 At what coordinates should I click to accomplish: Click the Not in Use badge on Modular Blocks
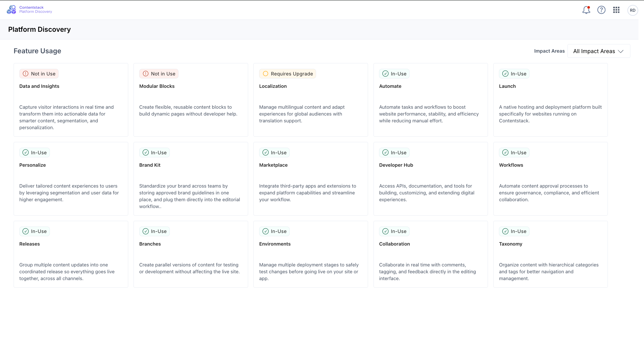(x=159, y=74)
